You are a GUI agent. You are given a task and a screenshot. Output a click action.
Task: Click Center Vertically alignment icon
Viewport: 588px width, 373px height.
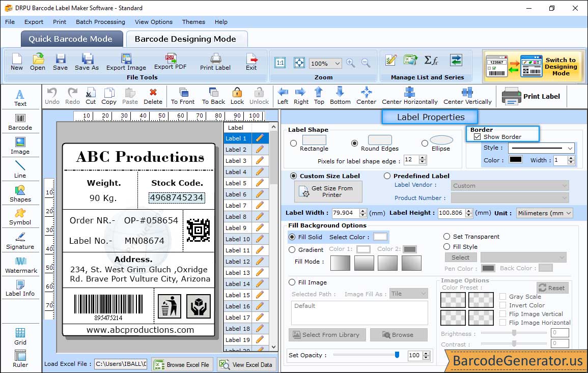point(467,96)
